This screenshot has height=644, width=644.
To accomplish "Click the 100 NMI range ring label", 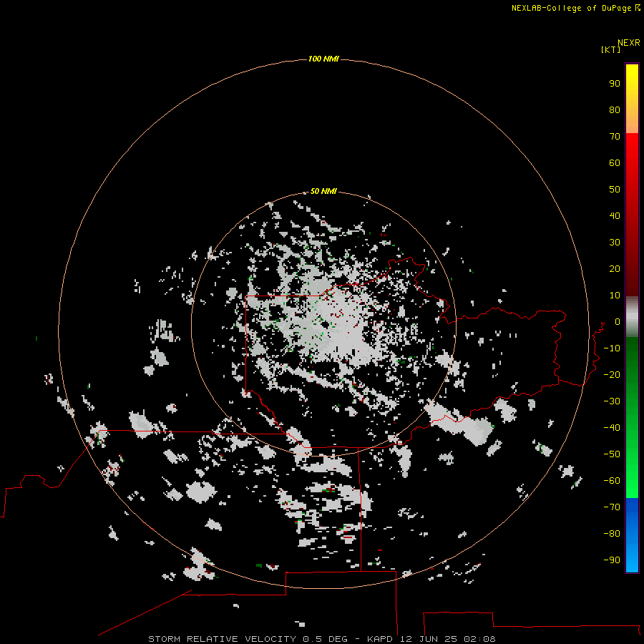I will click(323, 59).
